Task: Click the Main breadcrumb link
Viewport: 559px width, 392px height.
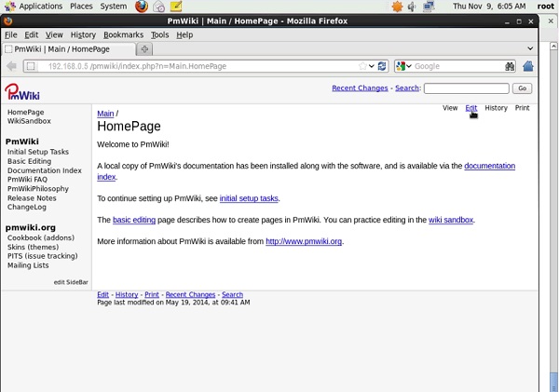Action: (x=105, y=114)
